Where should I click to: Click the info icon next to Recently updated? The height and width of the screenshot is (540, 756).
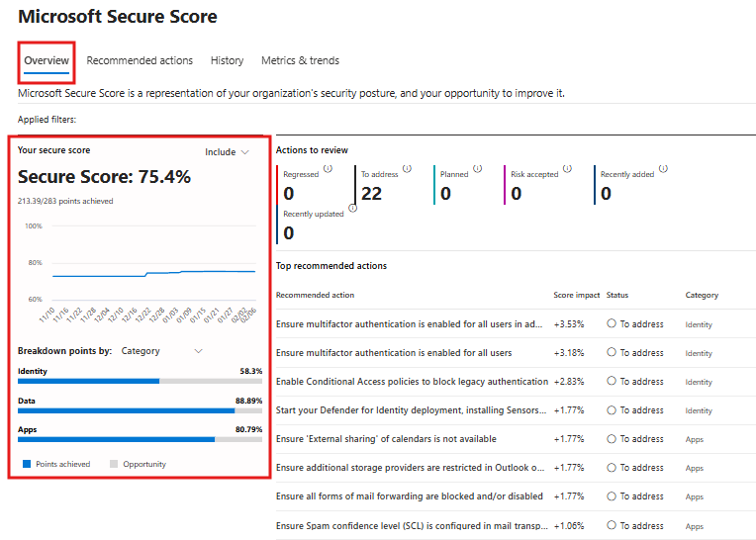[353, 208]
